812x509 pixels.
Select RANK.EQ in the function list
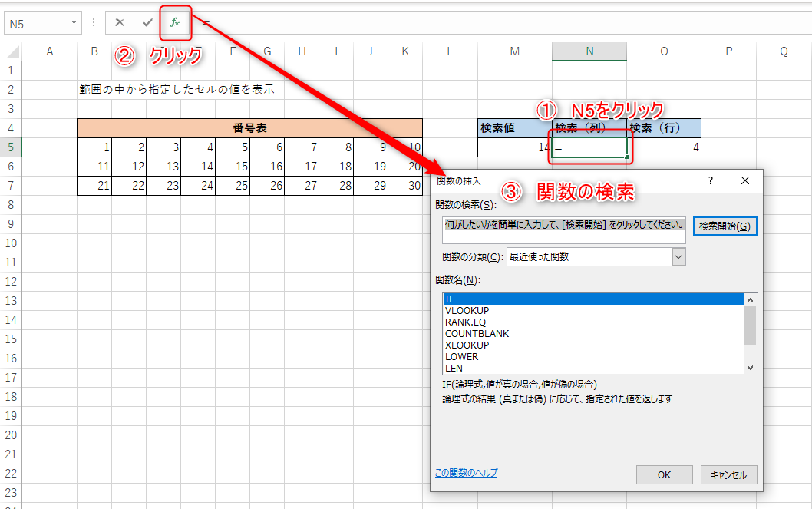(593, 322)
